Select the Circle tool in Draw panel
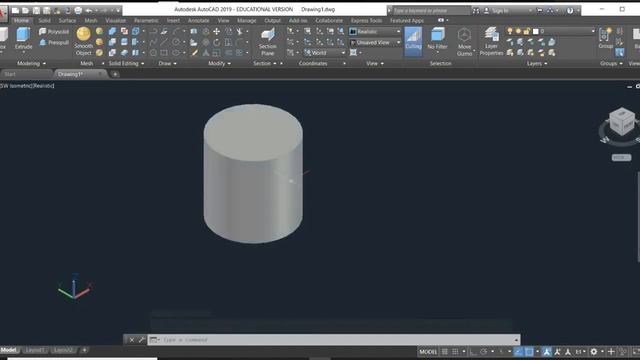Image resolution: width=640 pixels, height=360 pixels. click(176, 42)
